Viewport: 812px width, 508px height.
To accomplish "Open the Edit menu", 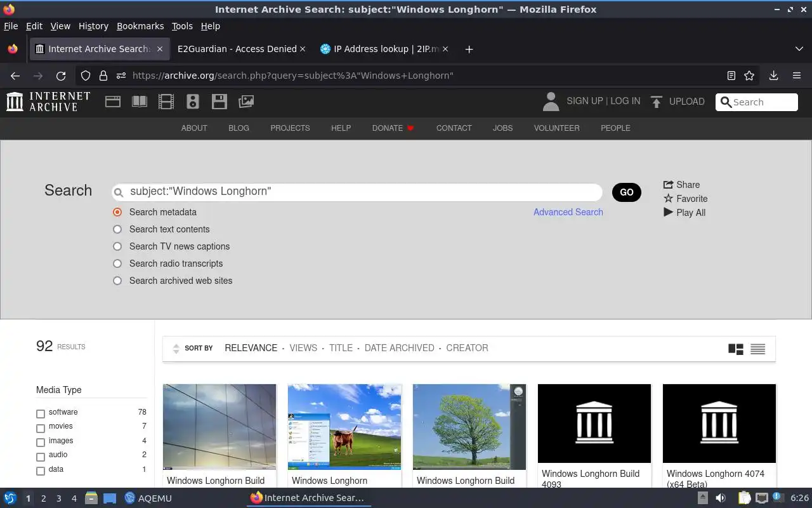I will (34, 26).
